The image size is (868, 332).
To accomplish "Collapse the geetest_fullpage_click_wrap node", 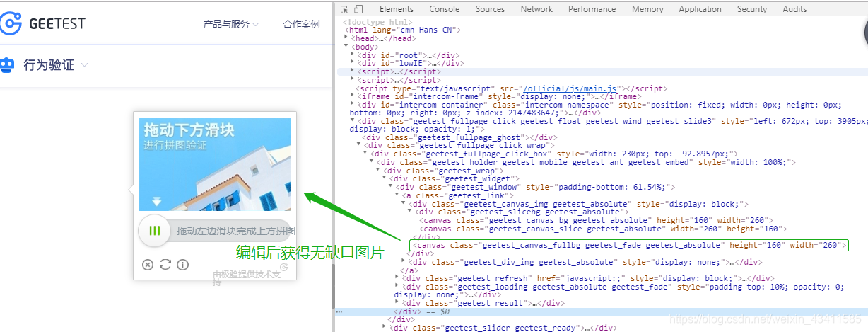I will pos(359,145).
